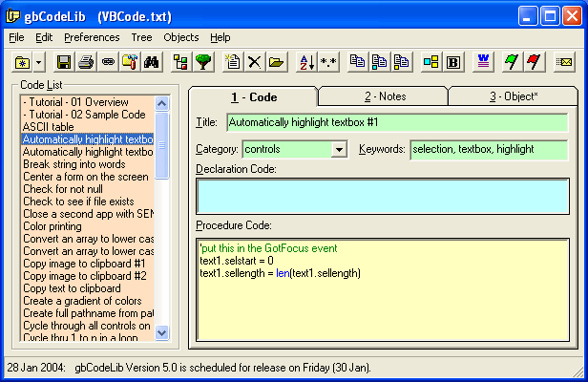Click the Code List scrollbar thumb

click(x=162, y=145)
